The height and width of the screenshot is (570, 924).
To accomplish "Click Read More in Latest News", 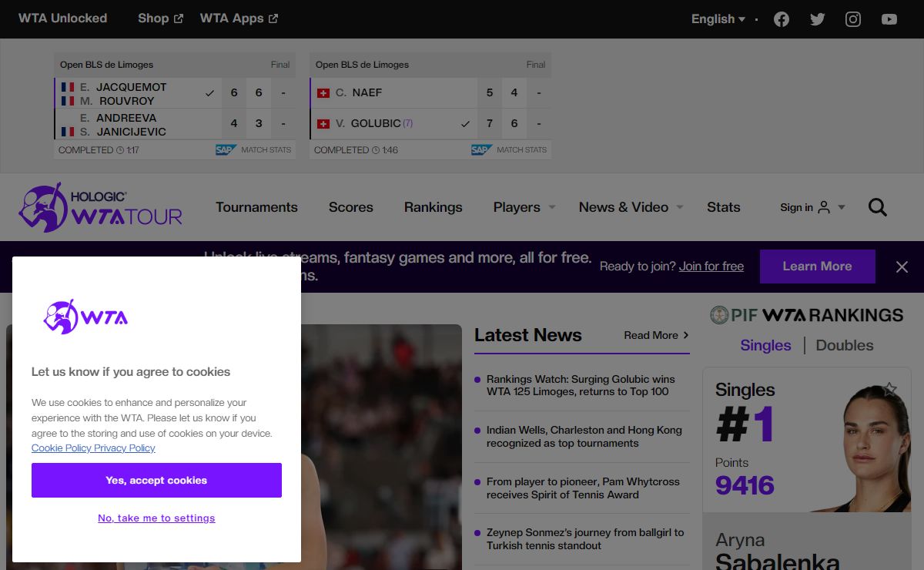I will click(657, 335).
